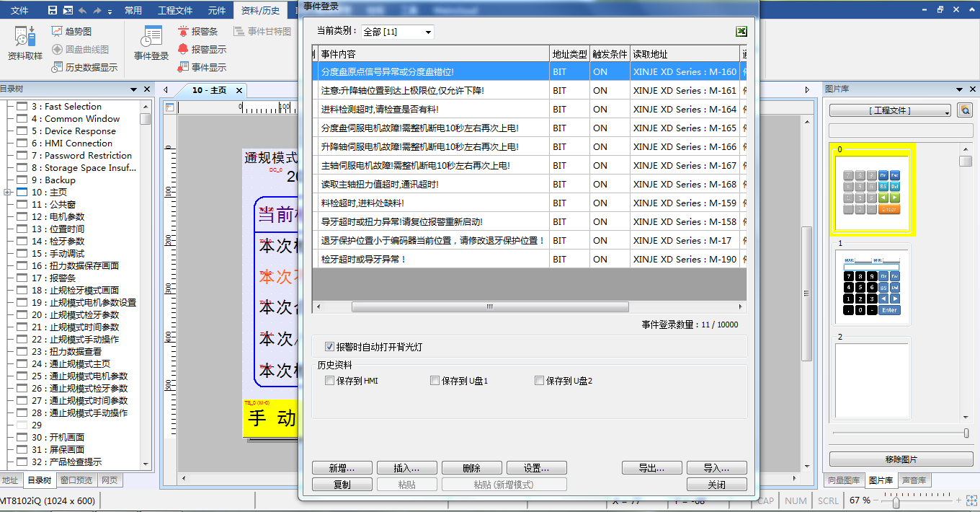Export to Excel using green icon in dialog
The height and width of the screenshot is (512, 980).
(x=741, y=32)
